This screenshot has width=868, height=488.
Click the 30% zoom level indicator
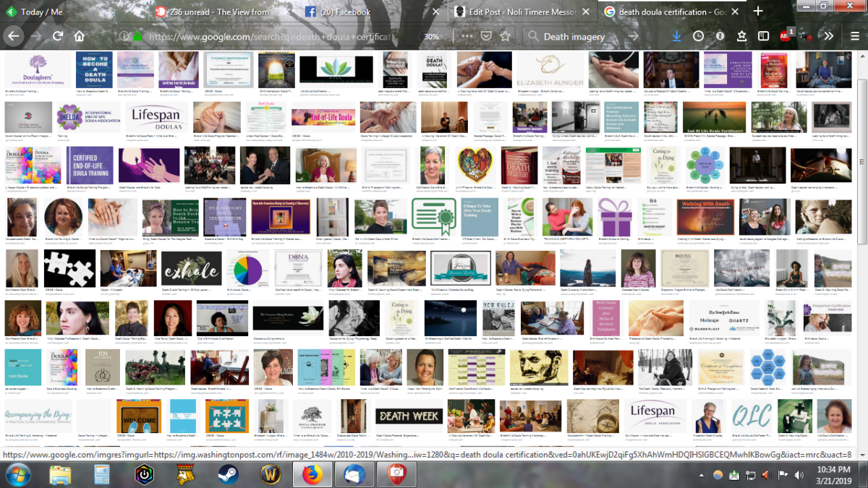pos(431,36)
